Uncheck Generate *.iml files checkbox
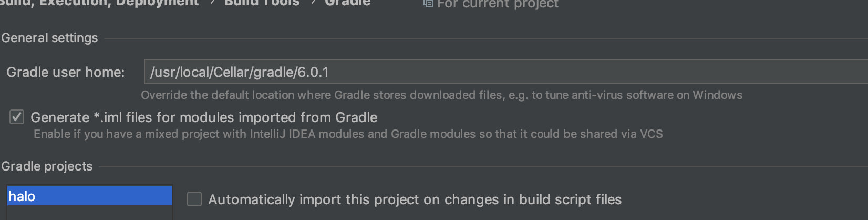 point(17,117)
